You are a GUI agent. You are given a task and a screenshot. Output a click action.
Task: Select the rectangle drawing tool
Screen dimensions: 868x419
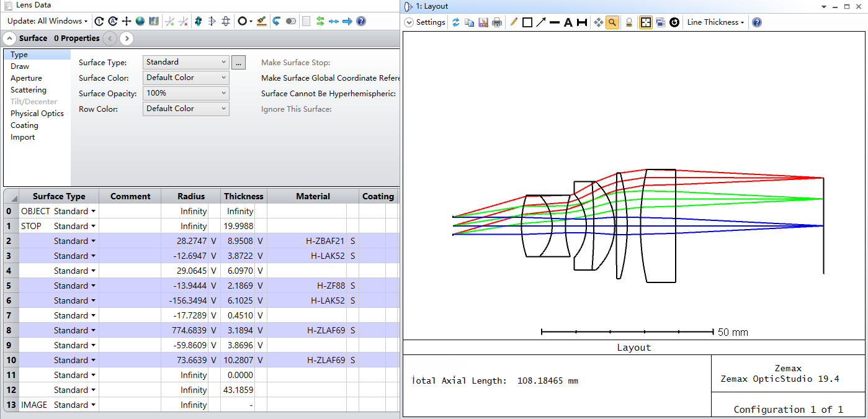click(527, 22)
